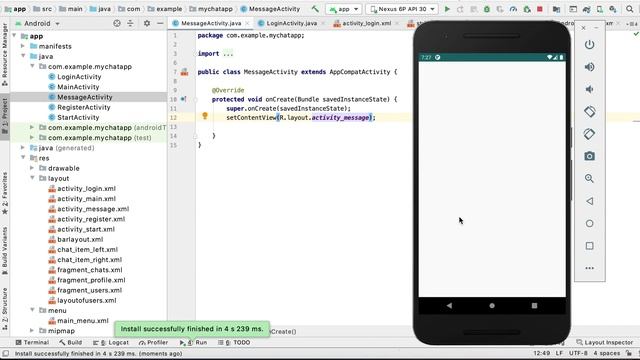The width and height of the screenshot is (640, 360).
Task: Collapse the java folder
Action: coord(23,56)
